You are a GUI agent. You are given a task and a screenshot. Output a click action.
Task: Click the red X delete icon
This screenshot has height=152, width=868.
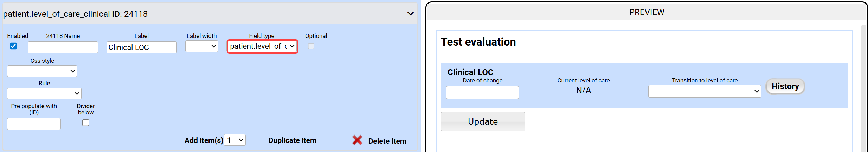click(x=357, y=140)
